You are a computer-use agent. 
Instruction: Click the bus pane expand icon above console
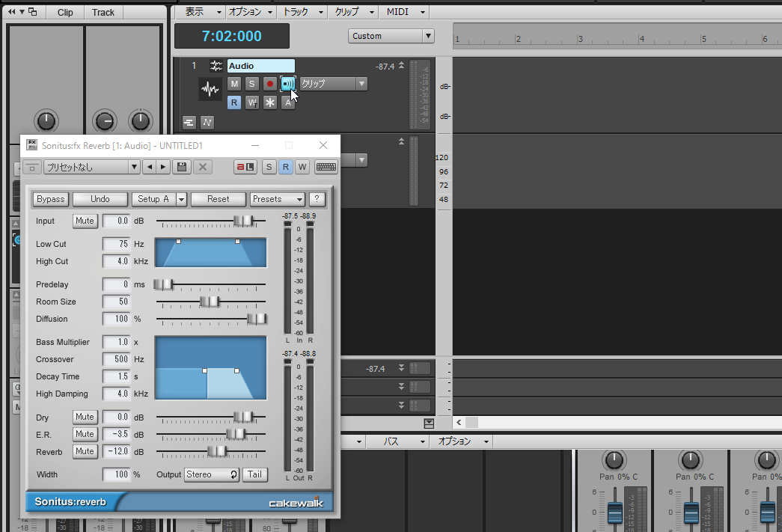coord(429,424)
